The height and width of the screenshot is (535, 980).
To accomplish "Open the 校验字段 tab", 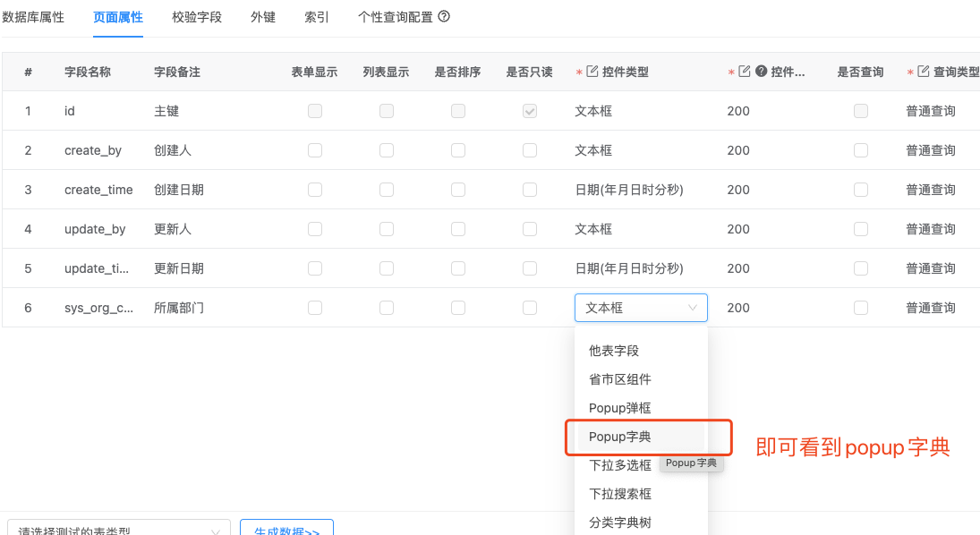I will click(197, 17).
